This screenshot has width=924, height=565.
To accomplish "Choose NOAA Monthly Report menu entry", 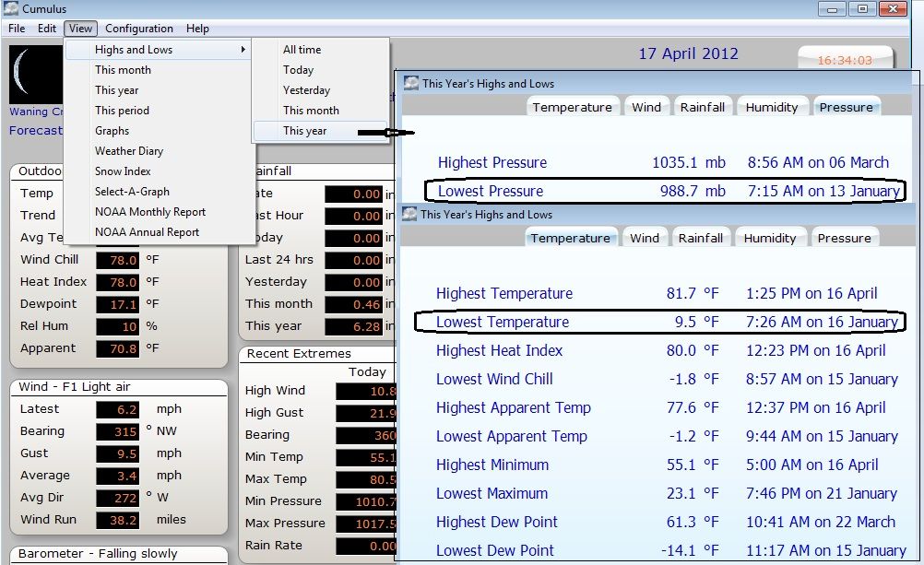I will [x=149, y=212].
